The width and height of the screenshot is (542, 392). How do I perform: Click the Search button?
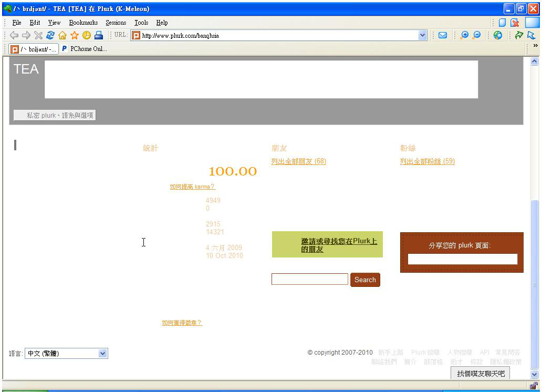pos(365,280)
